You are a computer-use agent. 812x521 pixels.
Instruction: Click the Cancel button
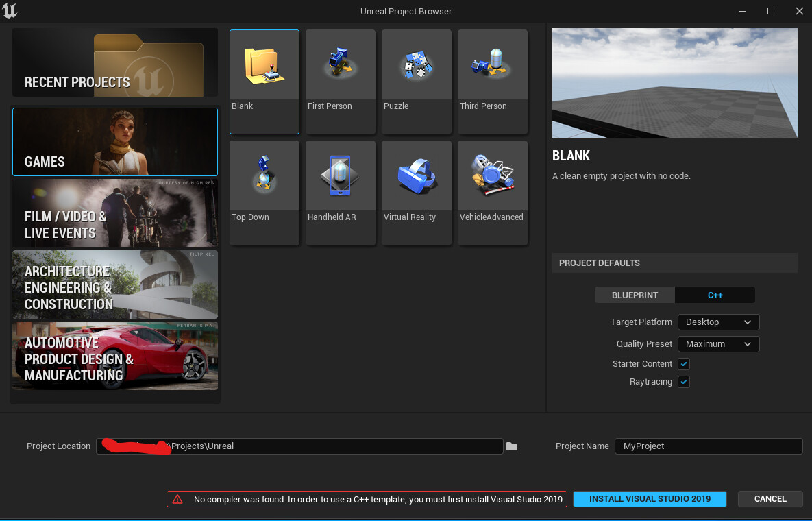[770, 499]
